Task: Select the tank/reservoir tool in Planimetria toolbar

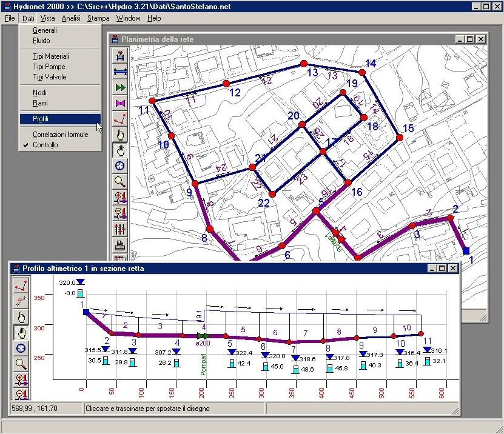Action: coord(120,56)
